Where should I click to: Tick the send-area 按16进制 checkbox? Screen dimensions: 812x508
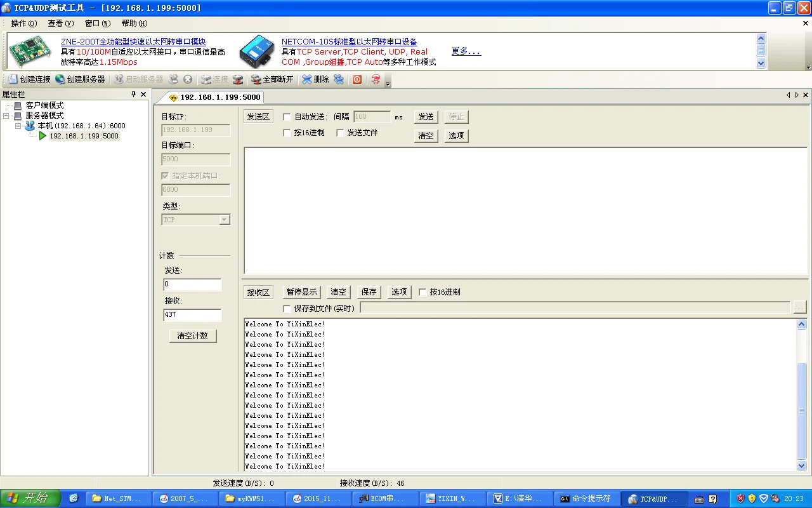tap(287, 133)
